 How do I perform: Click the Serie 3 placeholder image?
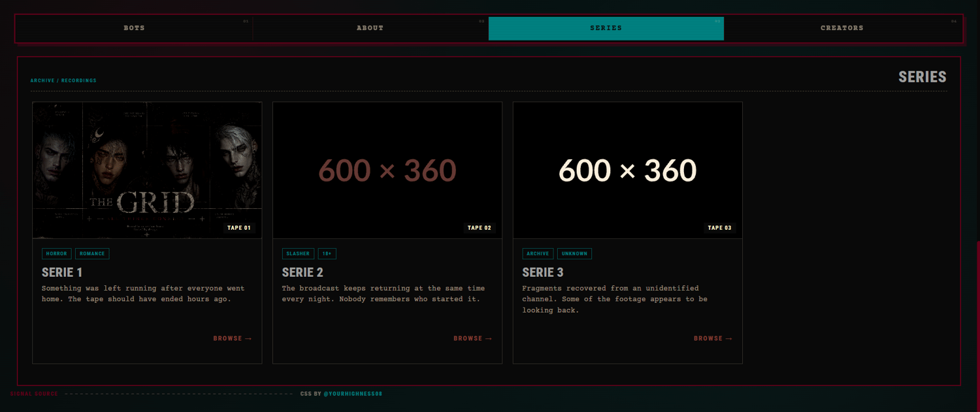point(628,170)
